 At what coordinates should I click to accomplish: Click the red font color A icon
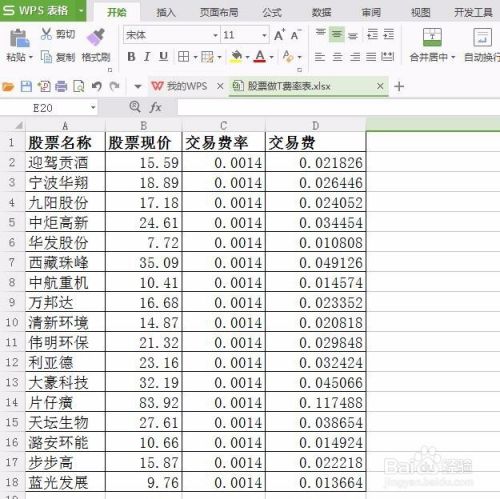[260, 57]
